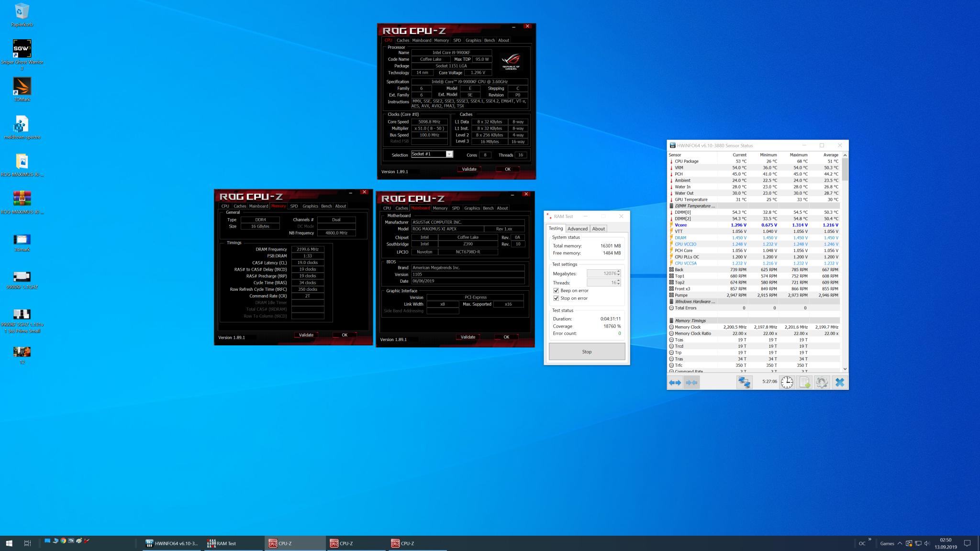Click HWiNFO blue X close sensors icon

[x=839, y=382]
